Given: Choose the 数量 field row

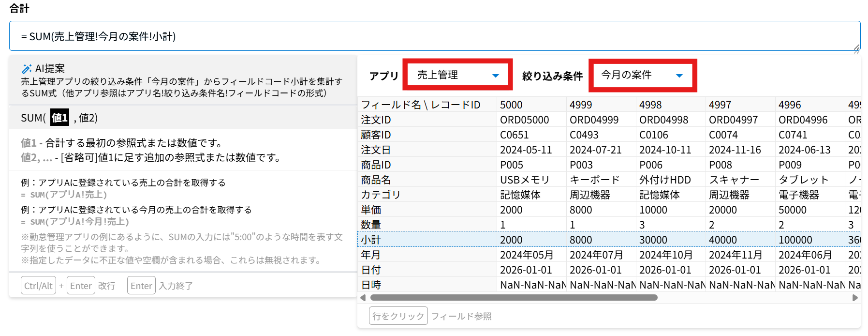Looking at the screenshot, I should pyautogui.click(x=371, y=225).
